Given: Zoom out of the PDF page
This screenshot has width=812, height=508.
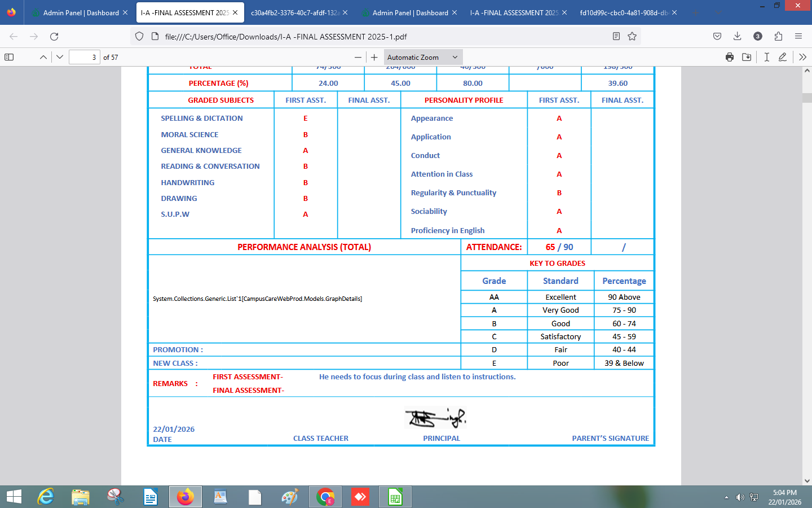Looking at the screenshot, I should (359, 56).
